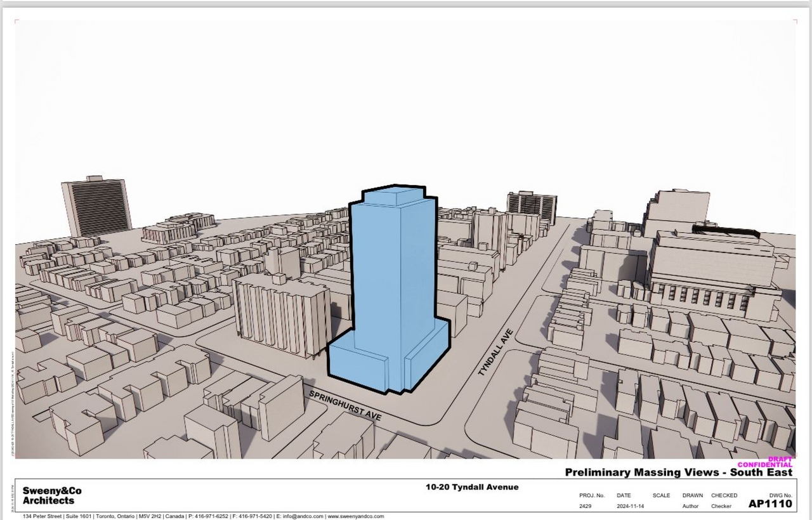Click the dark striped high-rise at upper left

[96, 206]
